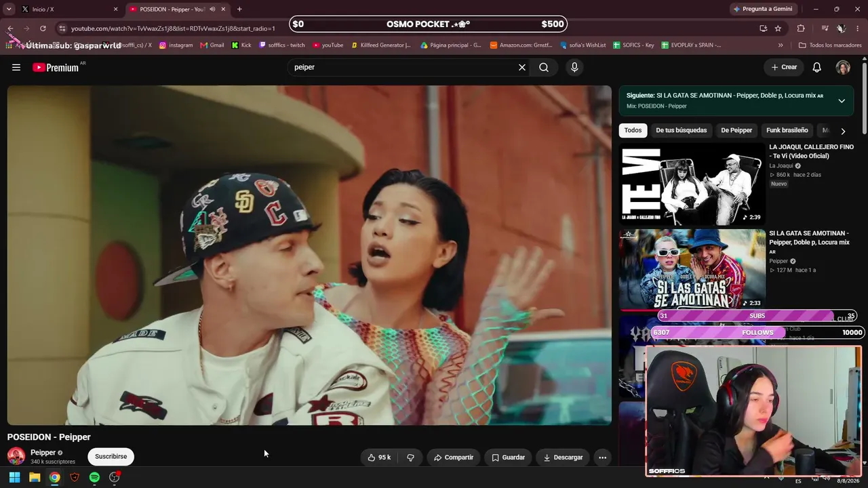Image resolution: width=868 pixels, height=488 pixels.
Task: Go to YouTube Premium home logo
Action: pyautogui.click(x=56, y=67)
